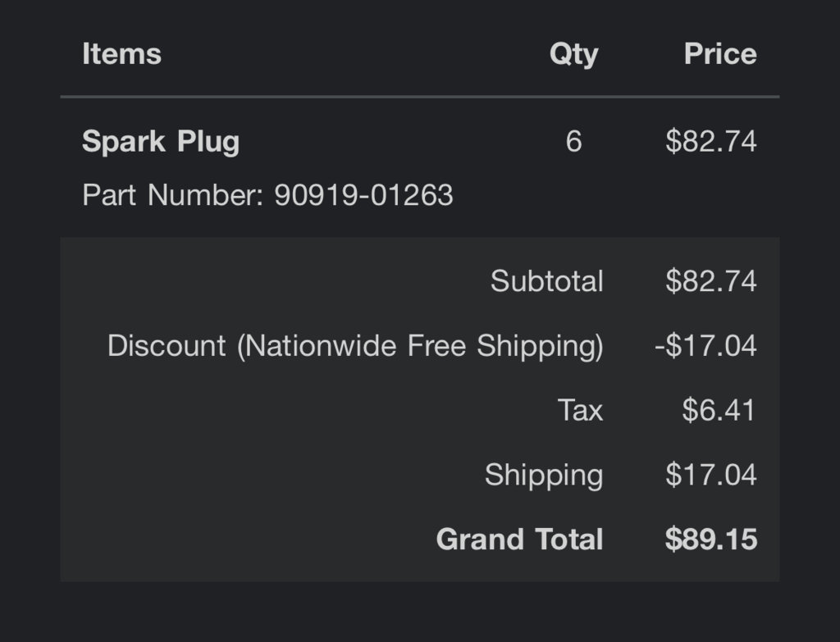
Task: Click the grand total amount $89.15
Action: coord(711,540)
